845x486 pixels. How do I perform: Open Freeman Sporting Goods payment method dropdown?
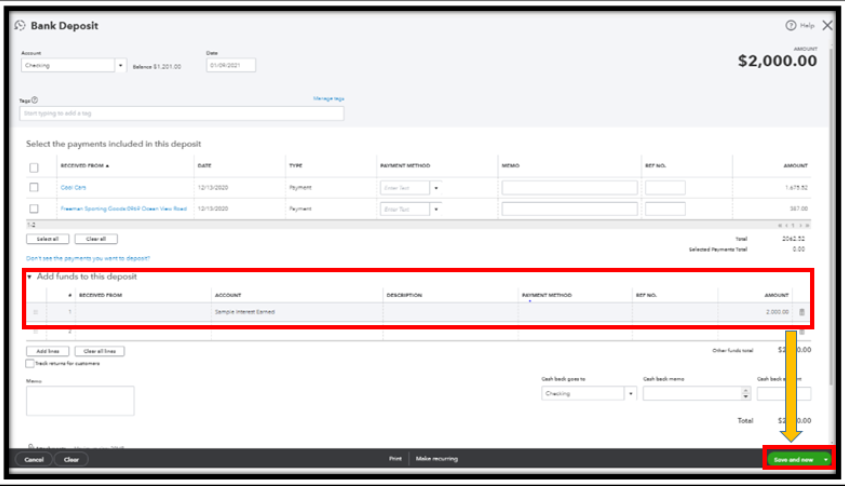(436, 209)
